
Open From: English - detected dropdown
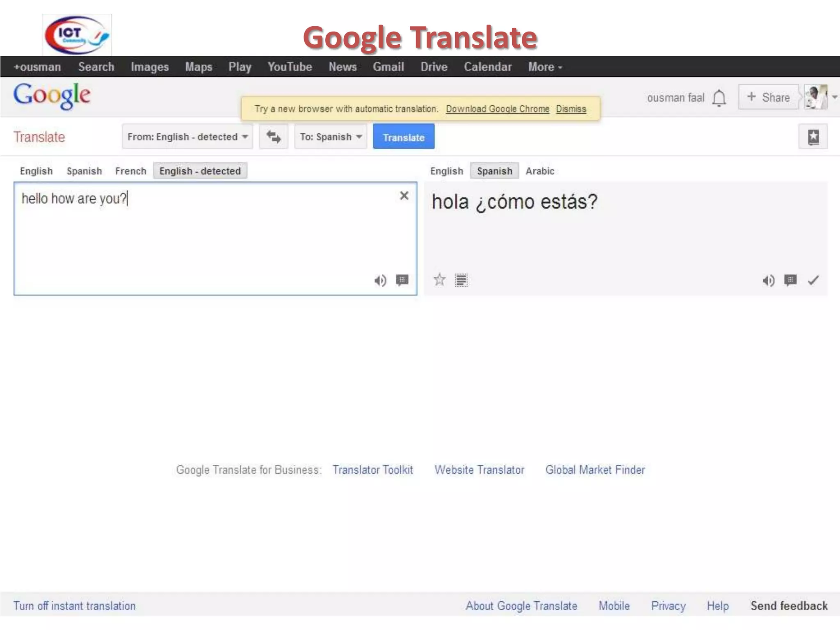187,137
